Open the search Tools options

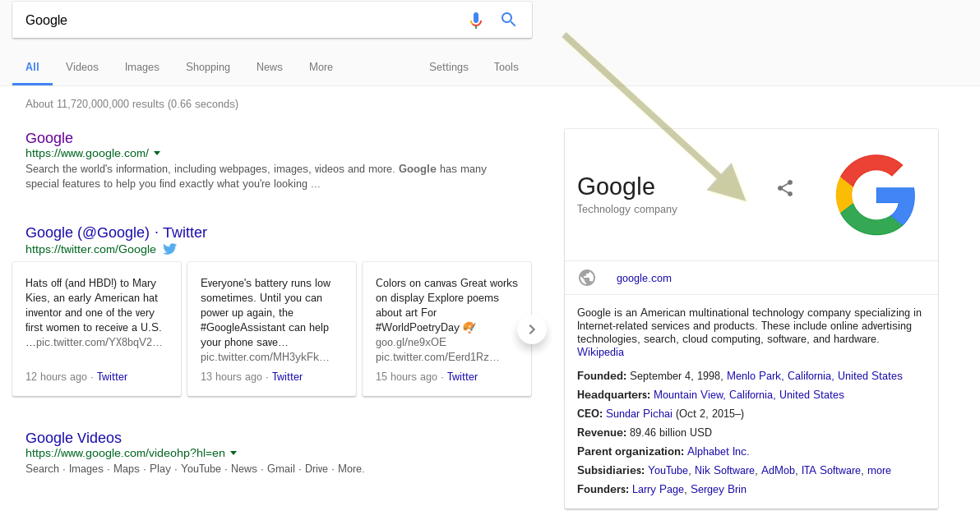[506, 67]
